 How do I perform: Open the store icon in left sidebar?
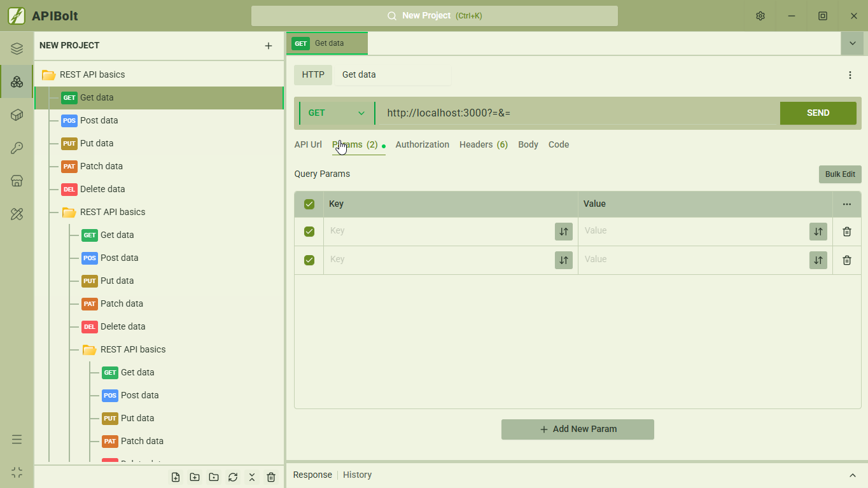point(17,181)
